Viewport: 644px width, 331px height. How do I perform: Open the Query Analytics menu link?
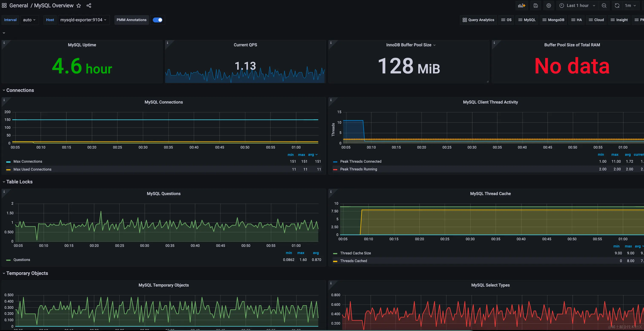(x=478, y=20)
